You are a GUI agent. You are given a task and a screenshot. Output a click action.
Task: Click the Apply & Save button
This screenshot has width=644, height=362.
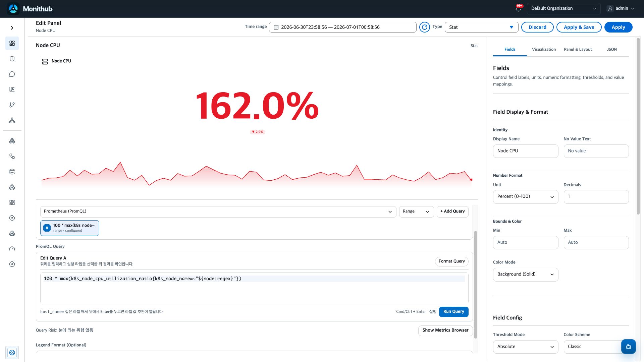coord(579,27)
